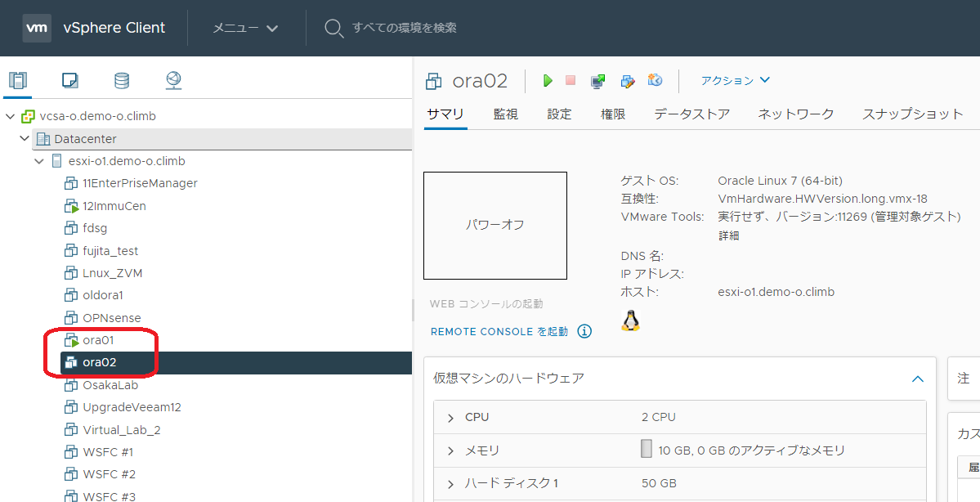980x502 pixels.
Task: Select the 11EnterPriseManager VM
Action: point(140,183)
